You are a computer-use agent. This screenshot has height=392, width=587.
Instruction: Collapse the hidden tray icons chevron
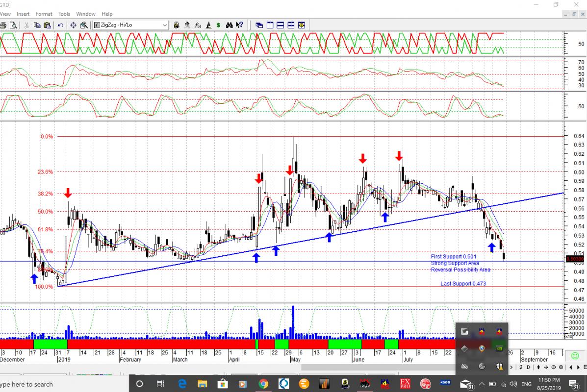(x=482, y=384)
